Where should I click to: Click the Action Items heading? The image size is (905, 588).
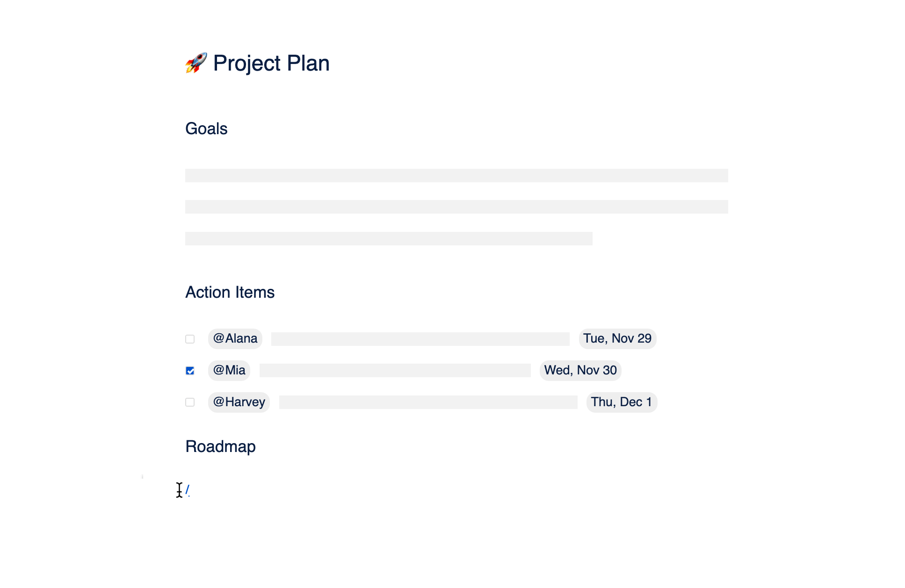[x=230, y=292]
